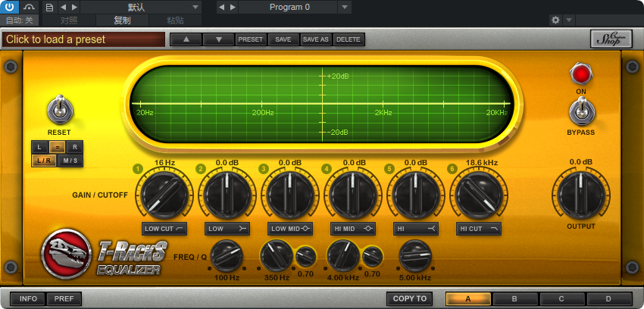This screenshot has width=644, height=309.
Task: Select the L channel button
Action: (39, 147)
